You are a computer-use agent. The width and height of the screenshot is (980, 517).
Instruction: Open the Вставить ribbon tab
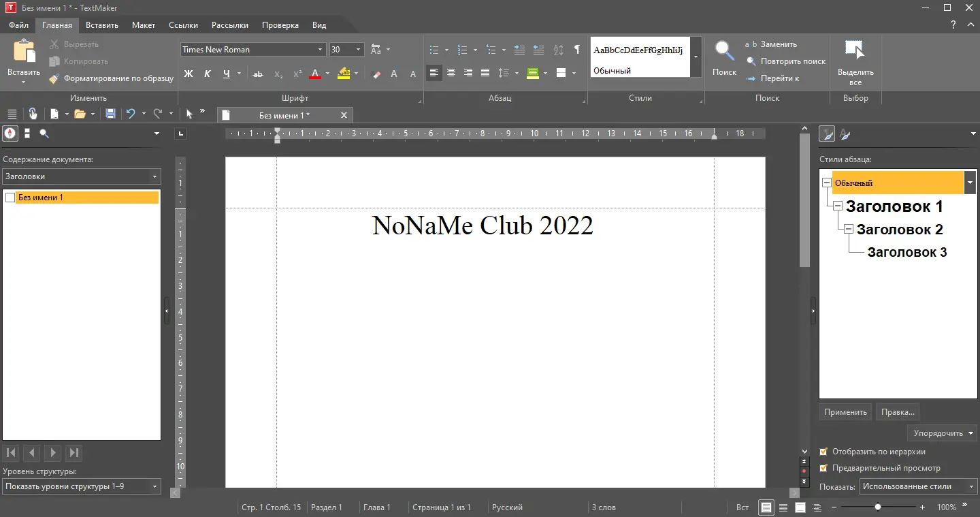click(102, 25)
